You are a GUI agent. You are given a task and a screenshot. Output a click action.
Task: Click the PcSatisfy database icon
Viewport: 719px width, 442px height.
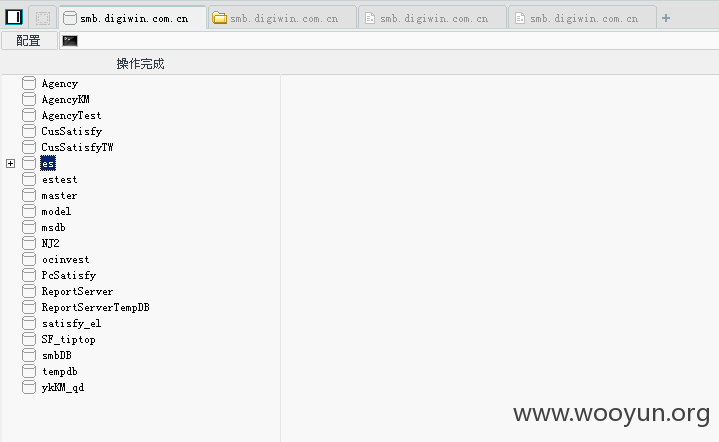click(29, 275)
